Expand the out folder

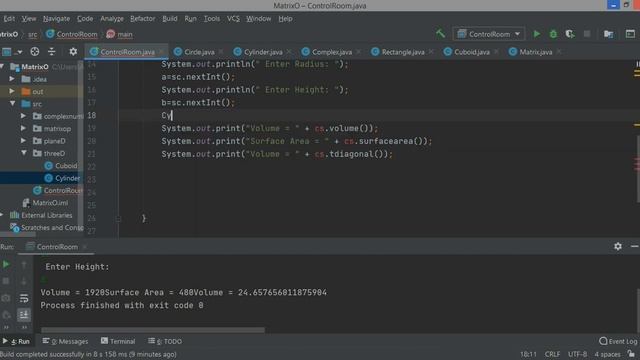pyautogui.click(x=12, y=91)
